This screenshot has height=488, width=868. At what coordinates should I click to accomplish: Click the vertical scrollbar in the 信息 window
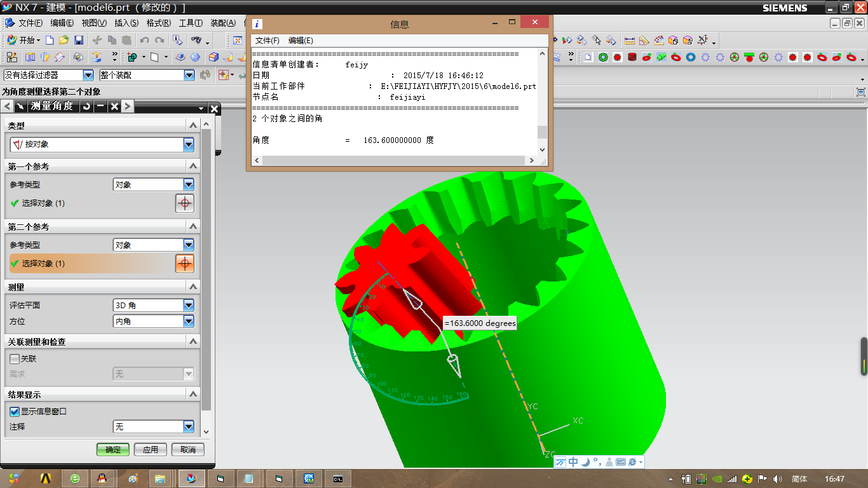click(x=542, y=102)
